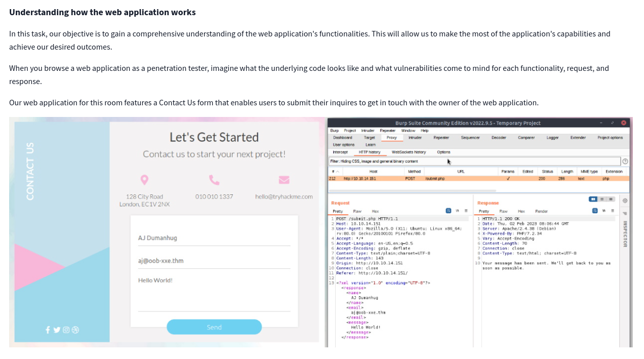Image resolution: width=644 pixels, height=359 pixels.
Task: Open the Request panel hamburger menu
Action: pyautogui.click(x=466, y=211)
